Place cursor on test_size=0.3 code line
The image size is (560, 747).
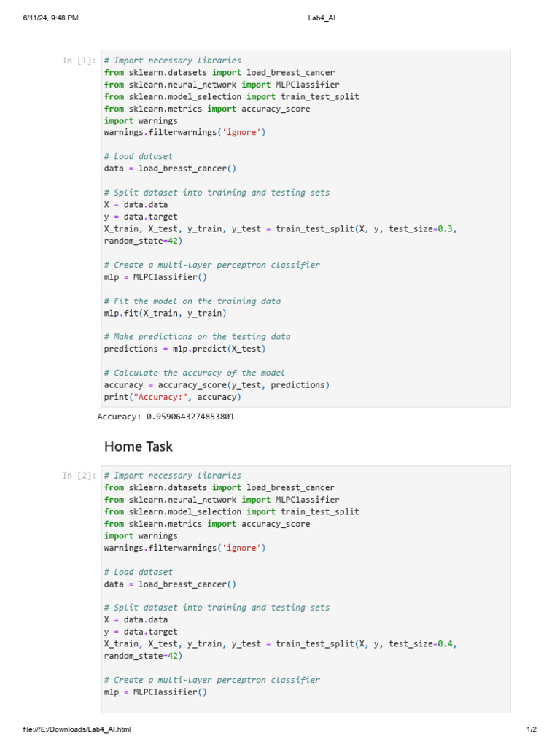pos(281,229)
